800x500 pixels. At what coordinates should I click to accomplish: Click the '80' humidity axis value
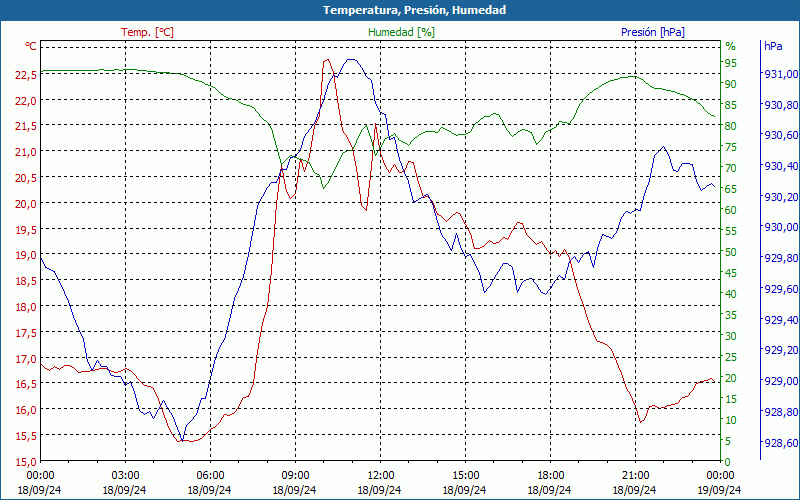point(731,126)
